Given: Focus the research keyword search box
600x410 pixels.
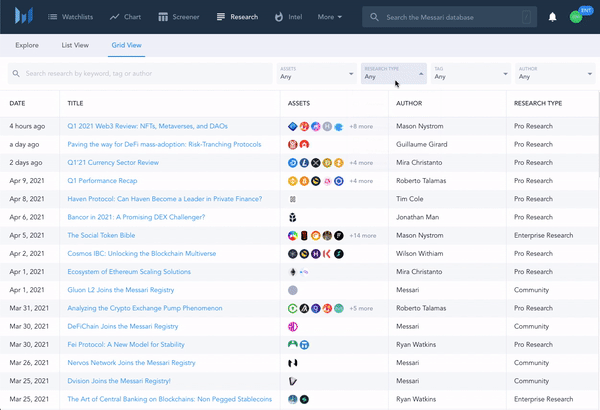Looking at the screenshot, I should click(140, 74).
